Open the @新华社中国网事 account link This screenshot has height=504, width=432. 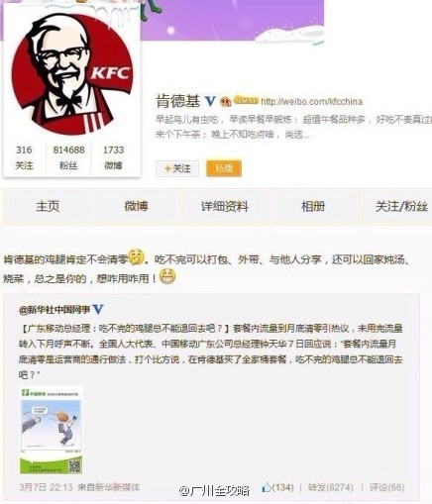54,310
